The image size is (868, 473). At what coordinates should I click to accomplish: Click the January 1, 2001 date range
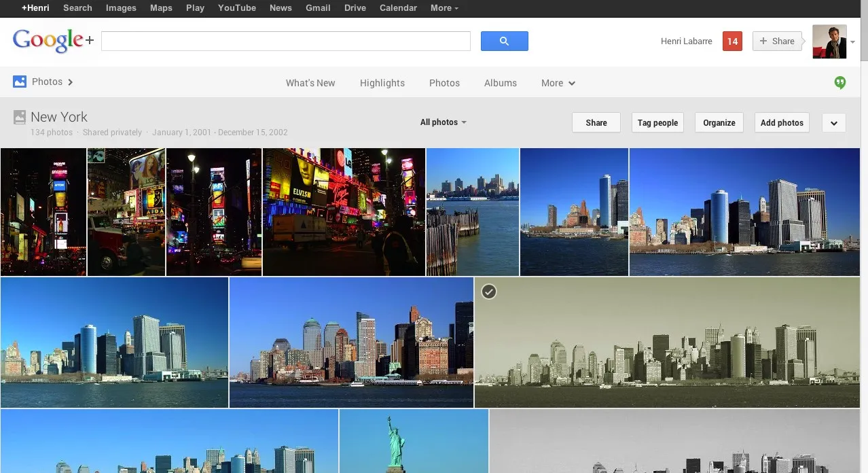coord(220,133)
